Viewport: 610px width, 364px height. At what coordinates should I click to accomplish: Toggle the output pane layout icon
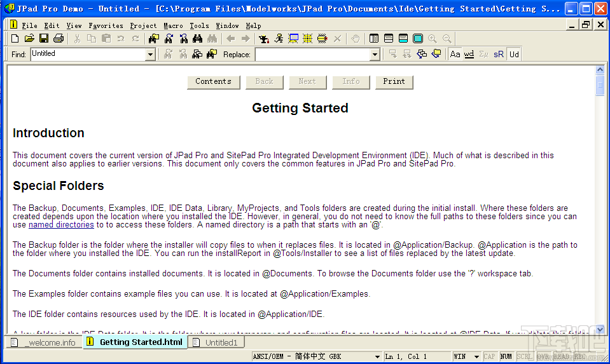pyautogui.click(x=389, y=39)
